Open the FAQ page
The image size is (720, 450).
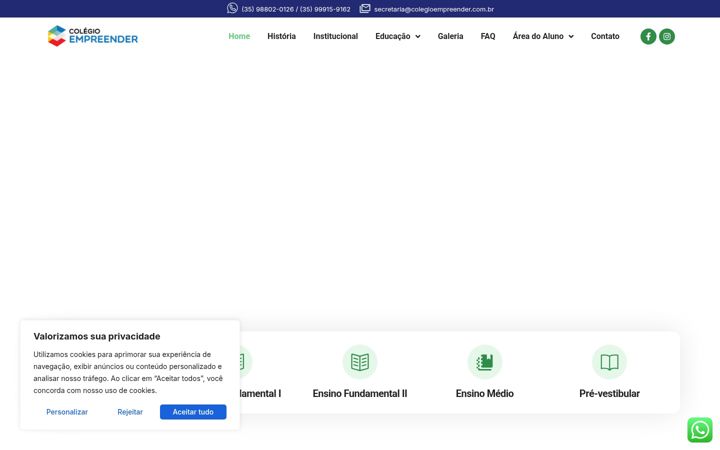tap(488, 36)
